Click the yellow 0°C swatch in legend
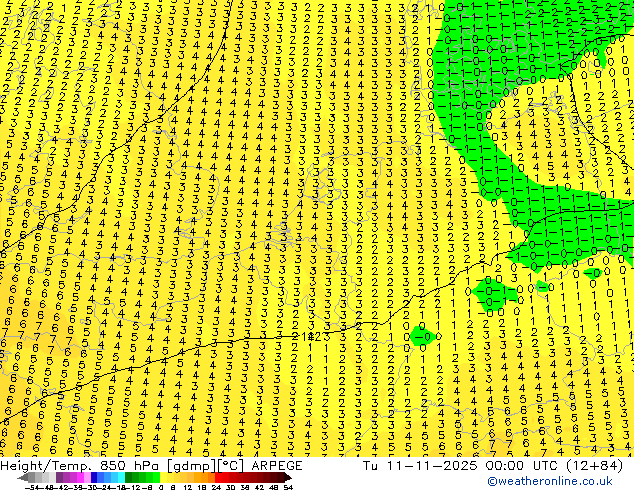634x490 pixels. [163, 477]
